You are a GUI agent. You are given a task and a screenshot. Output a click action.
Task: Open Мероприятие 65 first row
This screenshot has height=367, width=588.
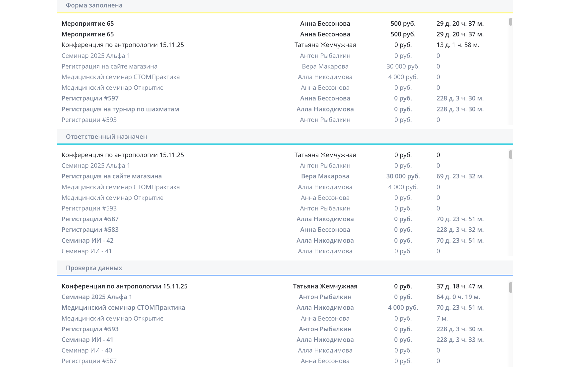(88, 23)
